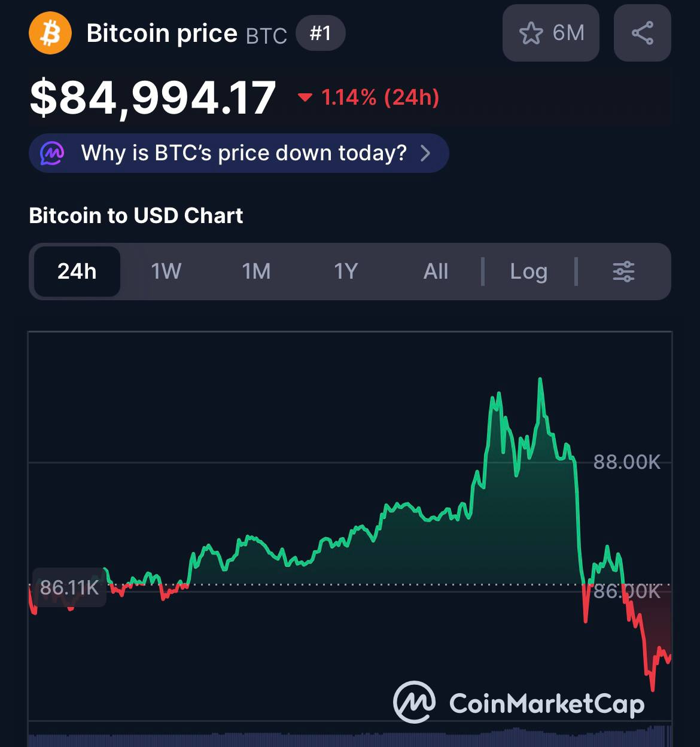Click the $84,994.17 price value
The image size is (700, 747).
tap(153, 98)
